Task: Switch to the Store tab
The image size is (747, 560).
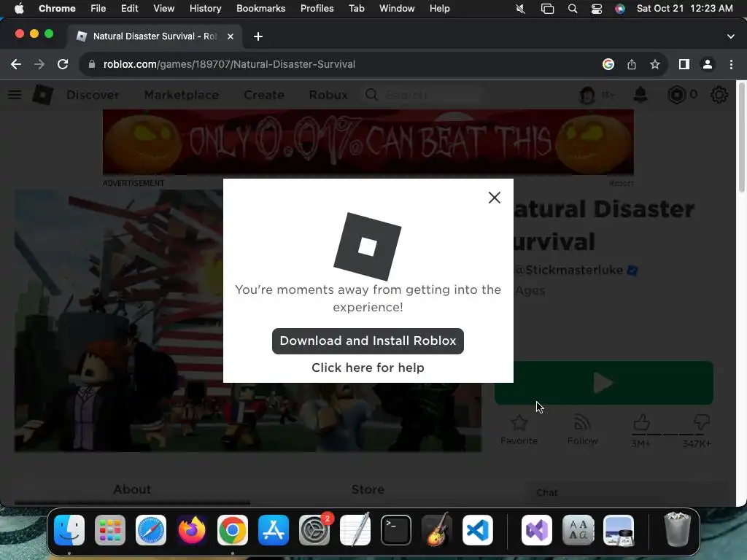Action: click(x=368, y=489)
